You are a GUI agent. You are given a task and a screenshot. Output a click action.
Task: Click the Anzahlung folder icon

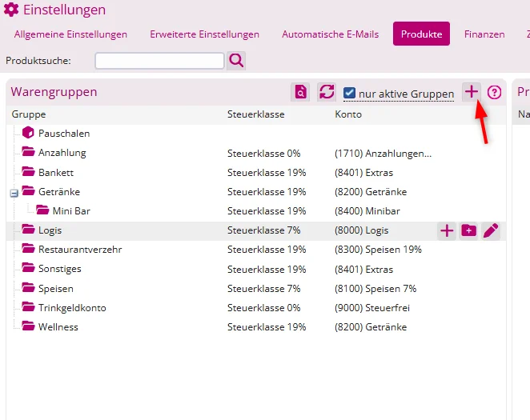(x=28, y=151)
